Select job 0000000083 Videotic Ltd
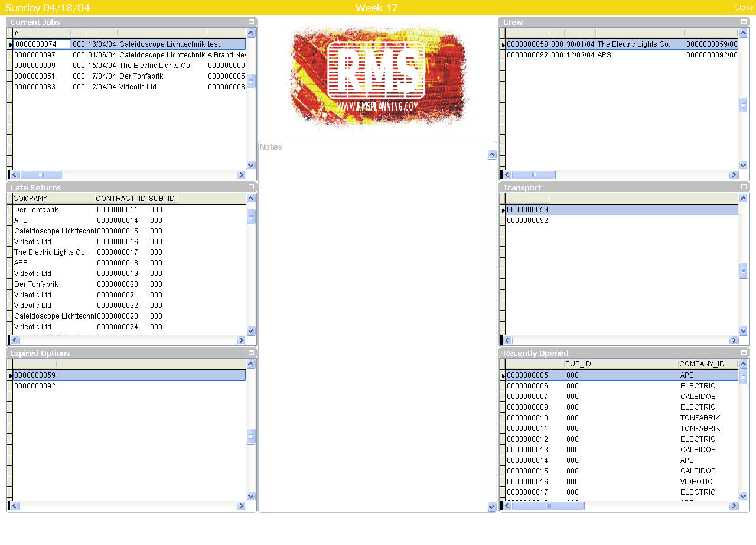The image size is (756, 545). point(129,87)
